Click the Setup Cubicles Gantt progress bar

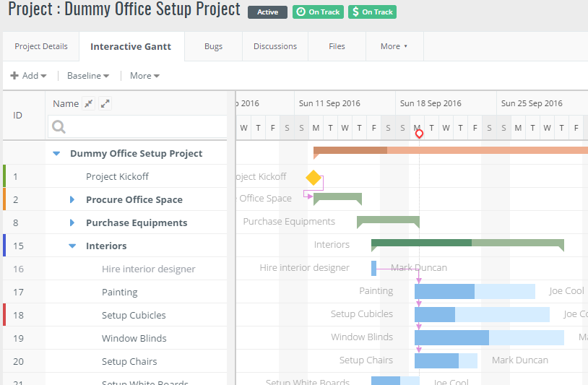pos(482,314)
